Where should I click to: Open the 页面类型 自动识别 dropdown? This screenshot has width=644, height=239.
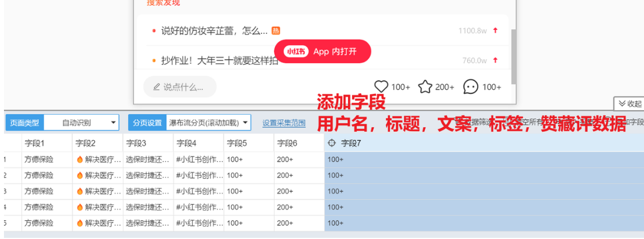[x=81, y=122]
